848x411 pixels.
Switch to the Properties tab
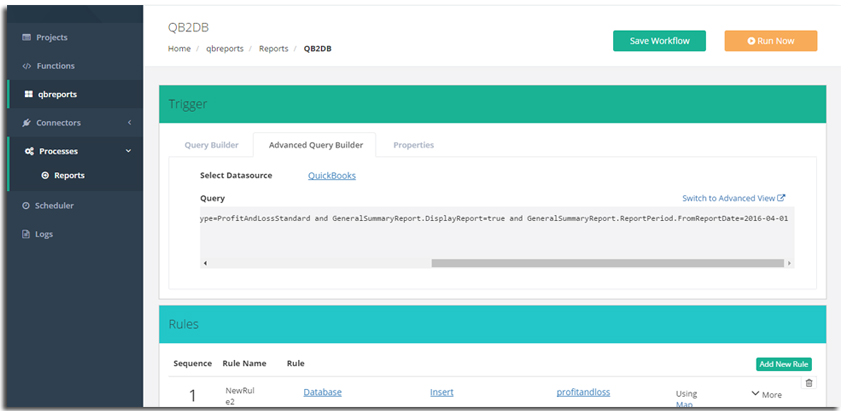[x=413, y=145]
